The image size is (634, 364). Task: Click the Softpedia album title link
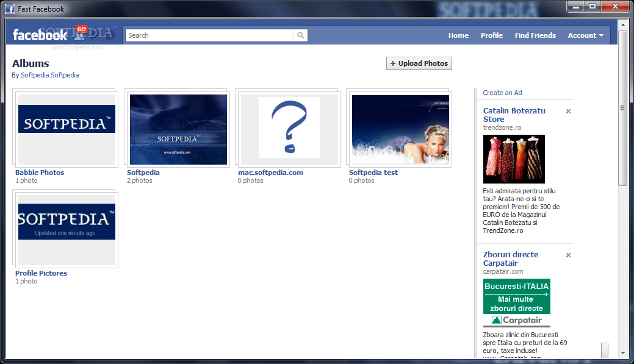pyautogui.click(x=143, y=173)
